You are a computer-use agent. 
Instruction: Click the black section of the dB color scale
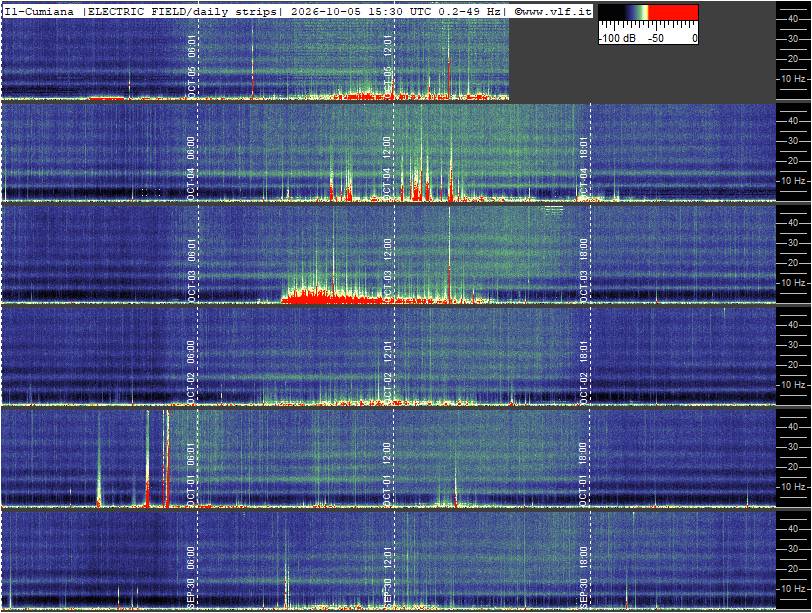click(612, 12)
